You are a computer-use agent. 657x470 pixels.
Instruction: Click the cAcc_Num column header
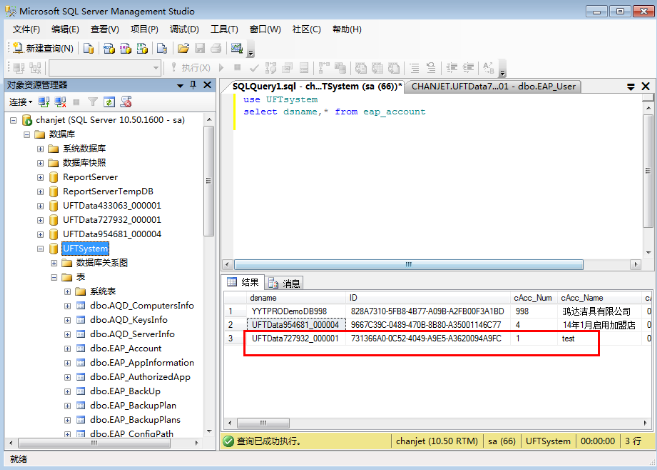(x=533, y=298)
